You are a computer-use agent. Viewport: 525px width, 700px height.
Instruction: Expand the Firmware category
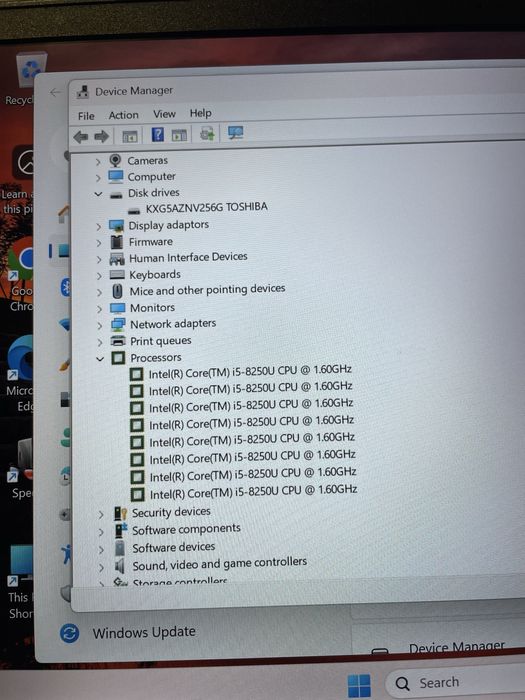[99, 243]
